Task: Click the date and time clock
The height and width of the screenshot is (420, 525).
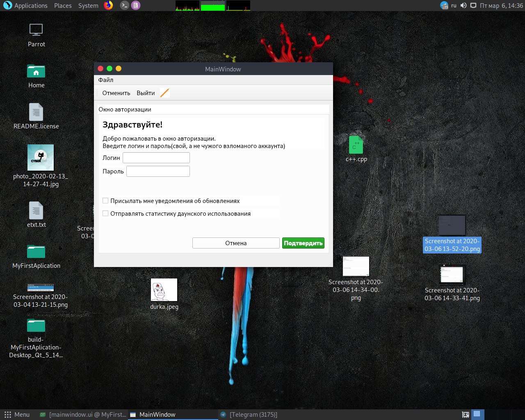Action: point(501,6)
